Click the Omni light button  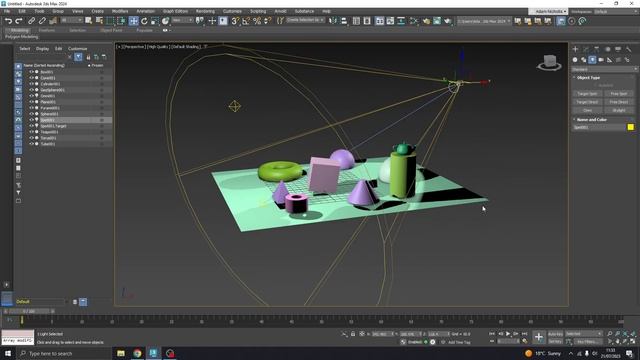pyautogui.click(x=587, y=110)
